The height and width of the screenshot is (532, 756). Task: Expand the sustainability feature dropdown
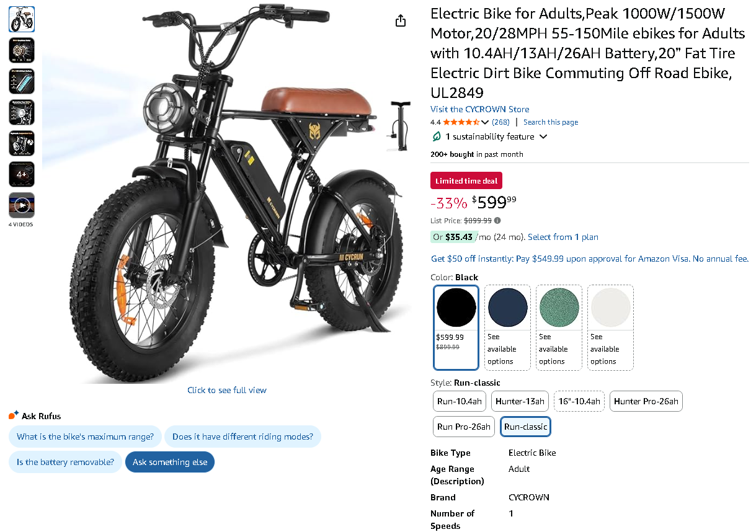click(543, 136)
